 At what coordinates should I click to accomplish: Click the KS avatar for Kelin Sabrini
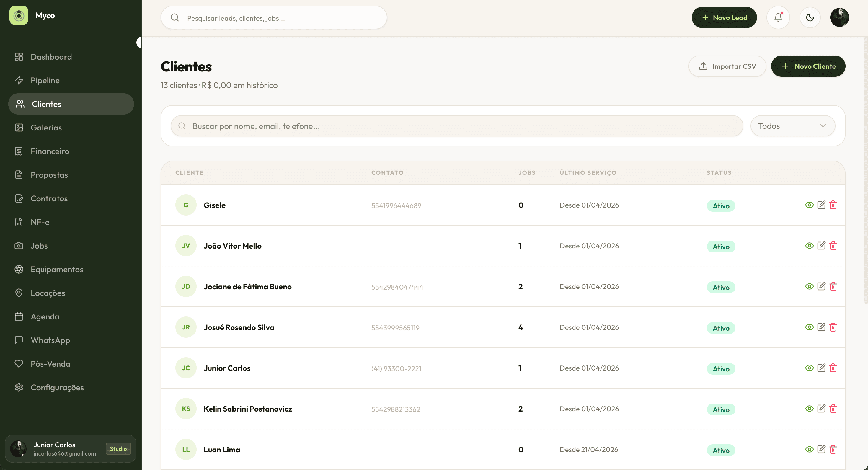click(x=186, y=409)
